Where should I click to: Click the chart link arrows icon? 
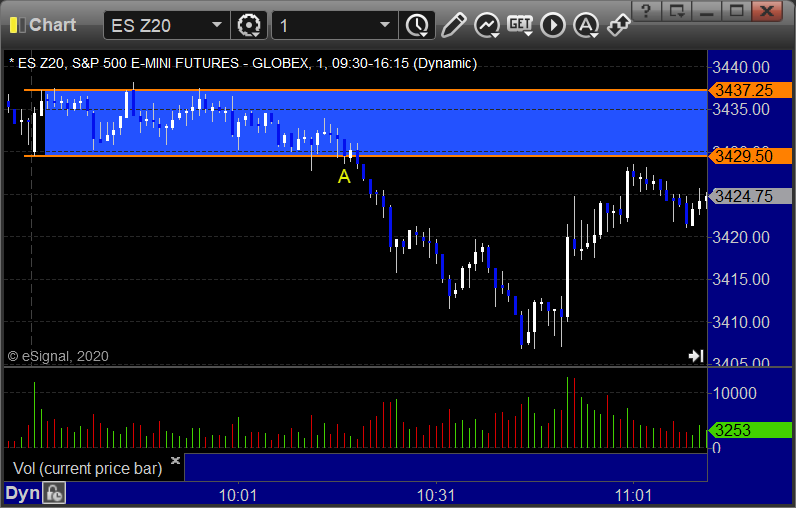[618, 25]
